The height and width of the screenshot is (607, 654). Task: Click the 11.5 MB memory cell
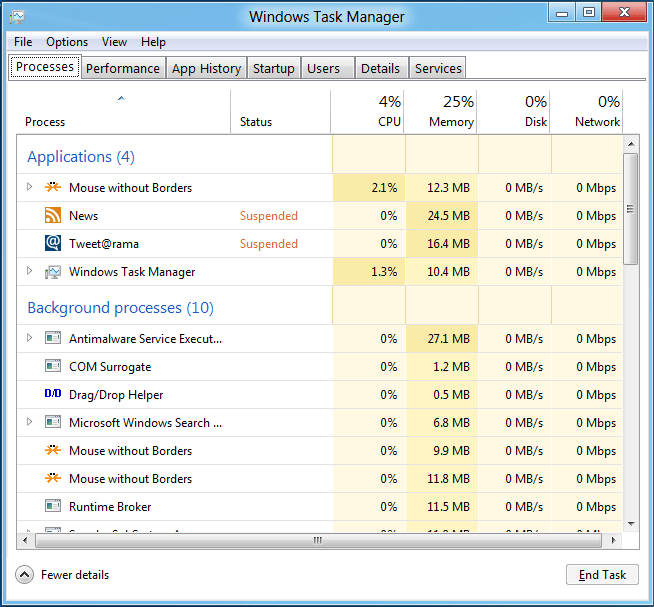[x=442, y=506]
